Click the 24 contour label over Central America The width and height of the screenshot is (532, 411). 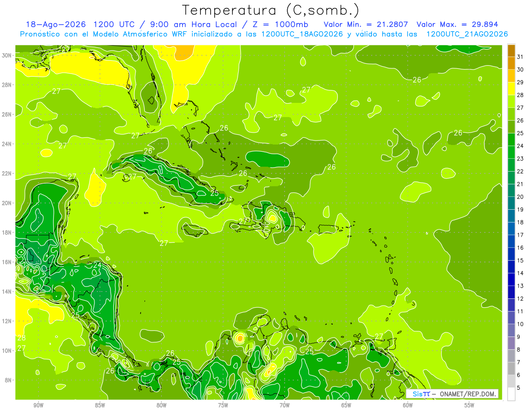click(98, 265)
